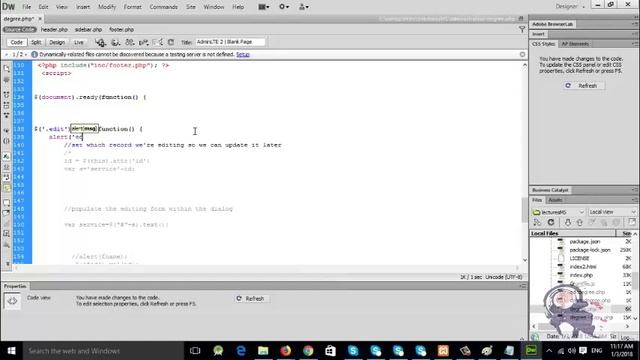Connect to remote server in Files panel
The height and width of the screenshot is (360, 640).
click(x=537, y=222)
